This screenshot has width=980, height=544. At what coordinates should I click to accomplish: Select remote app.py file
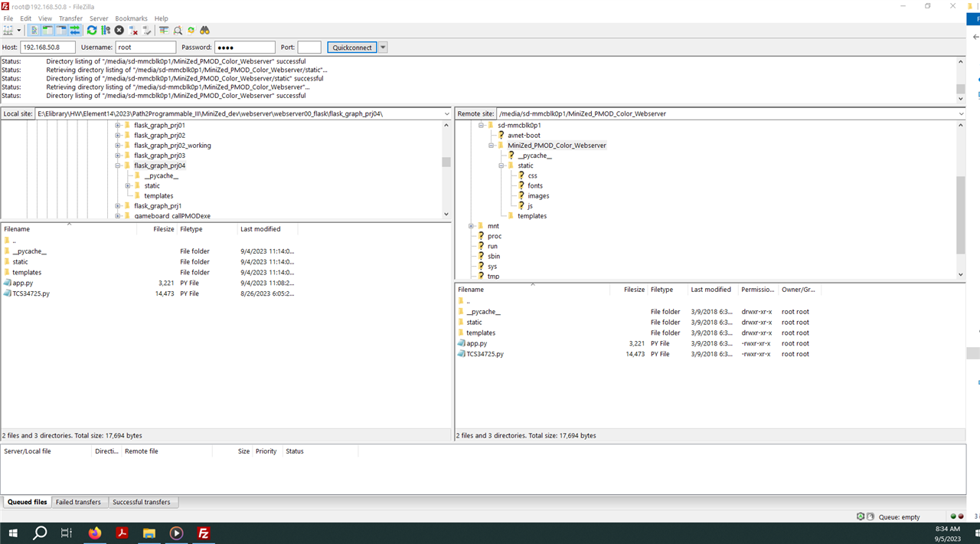tap(476, 343)
